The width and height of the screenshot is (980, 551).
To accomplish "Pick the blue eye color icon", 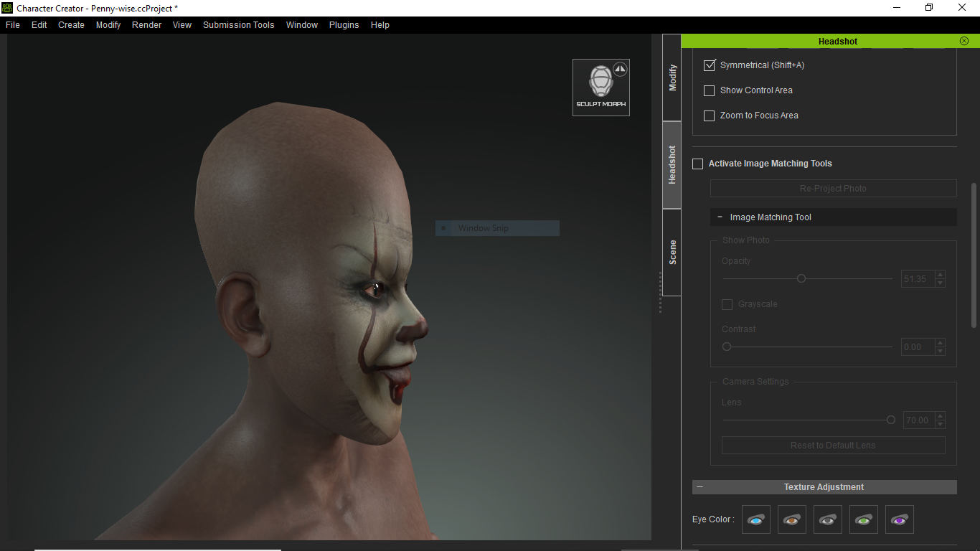I will click(x=756, y=519).
